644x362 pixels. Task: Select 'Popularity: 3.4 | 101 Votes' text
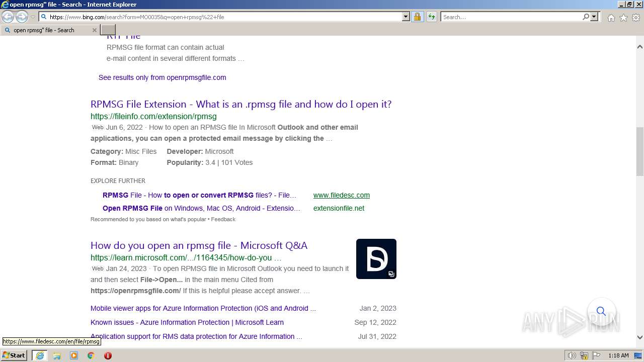[210, 162]
